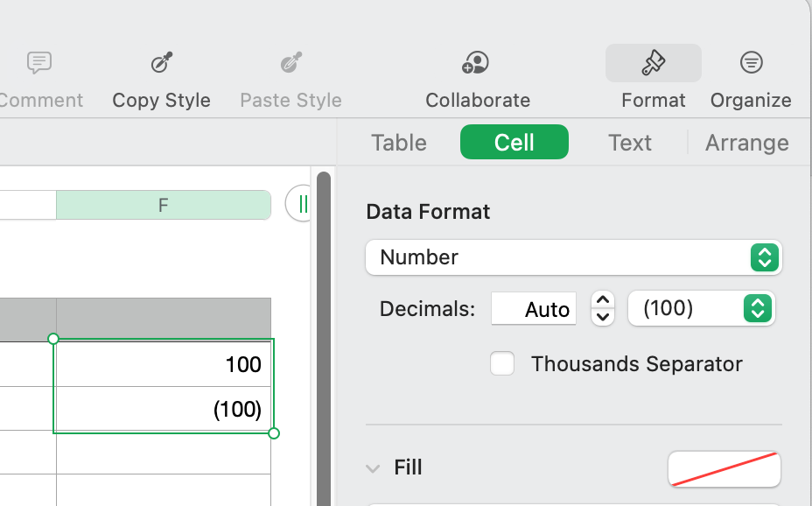Select the column F header
The height and width of the screenshot is (506, 812).
pyautogui.click(x=164, y=206)
